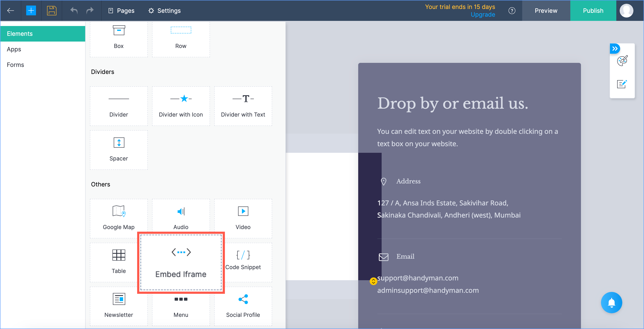
Task: Click the undo arrow icon
Action: coord(74,10)
